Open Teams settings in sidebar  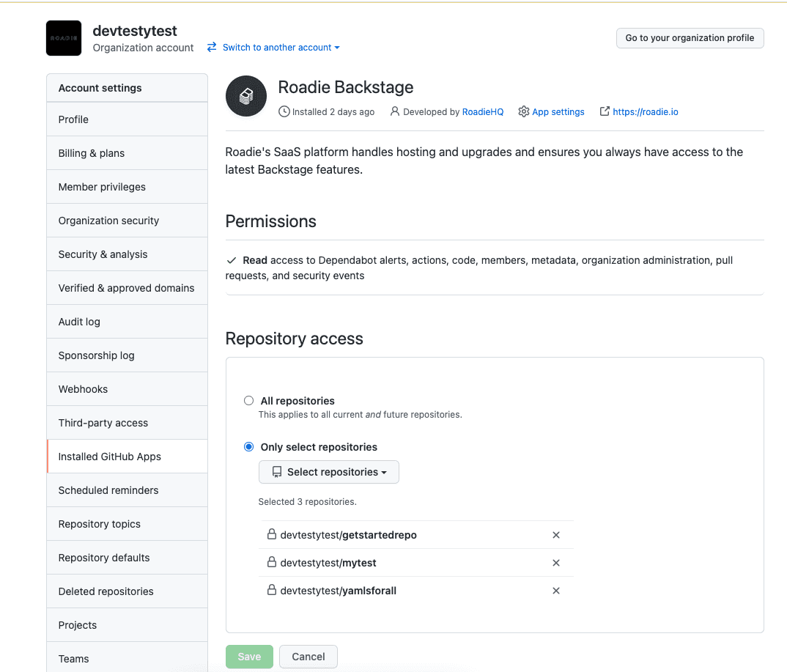click(127, 657)
